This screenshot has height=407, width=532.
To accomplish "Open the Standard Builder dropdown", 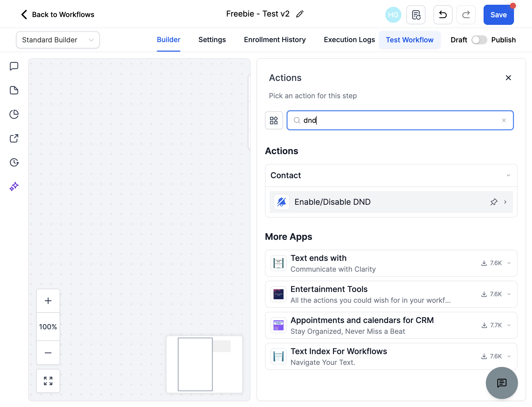I will click(x=58, y=40).
